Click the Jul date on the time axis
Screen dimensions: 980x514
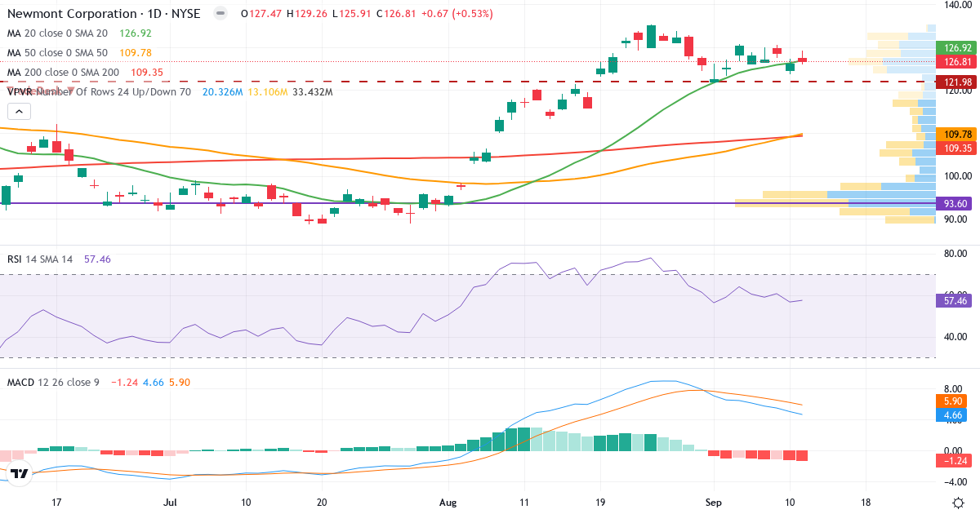point(170,503)
